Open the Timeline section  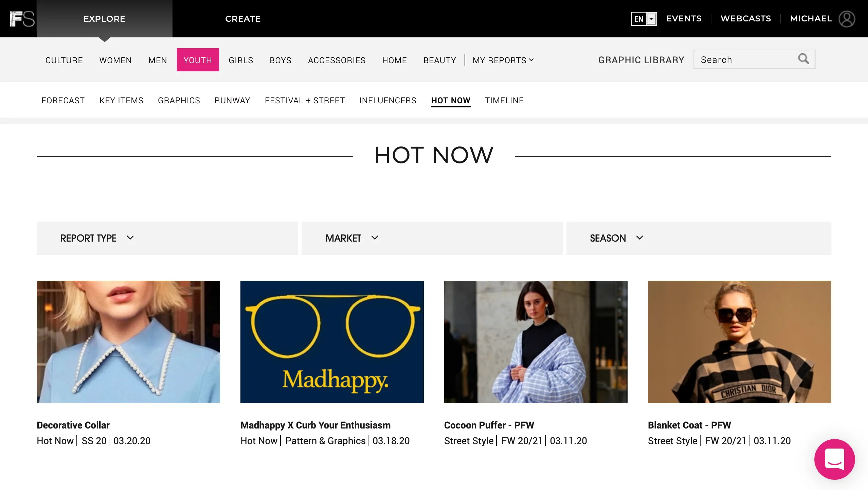click(504, 101)
